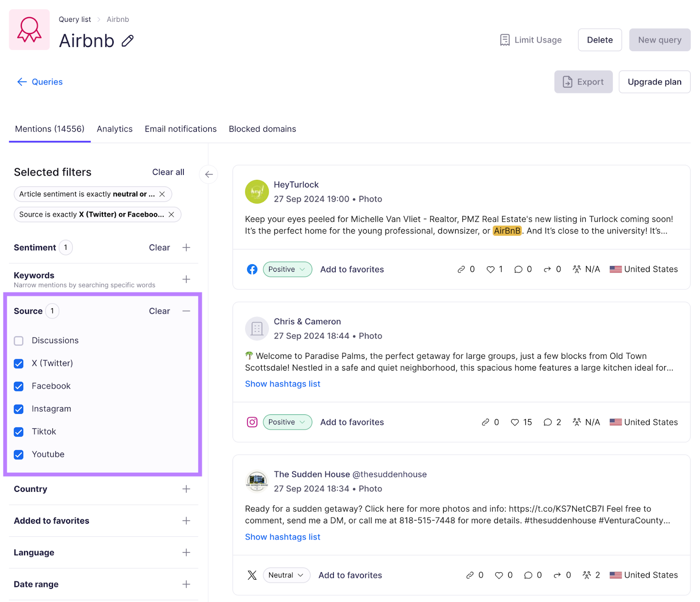The width and height of the screenshot is (700, 602).
Task: Open Show hashtags list under Chris & Cameron's post
Action: tap(282, 384)
